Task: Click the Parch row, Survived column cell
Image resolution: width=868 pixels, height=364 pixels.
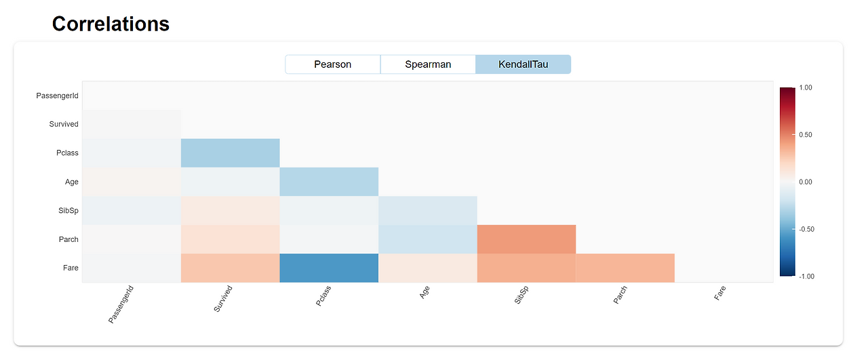Action: 230,239
